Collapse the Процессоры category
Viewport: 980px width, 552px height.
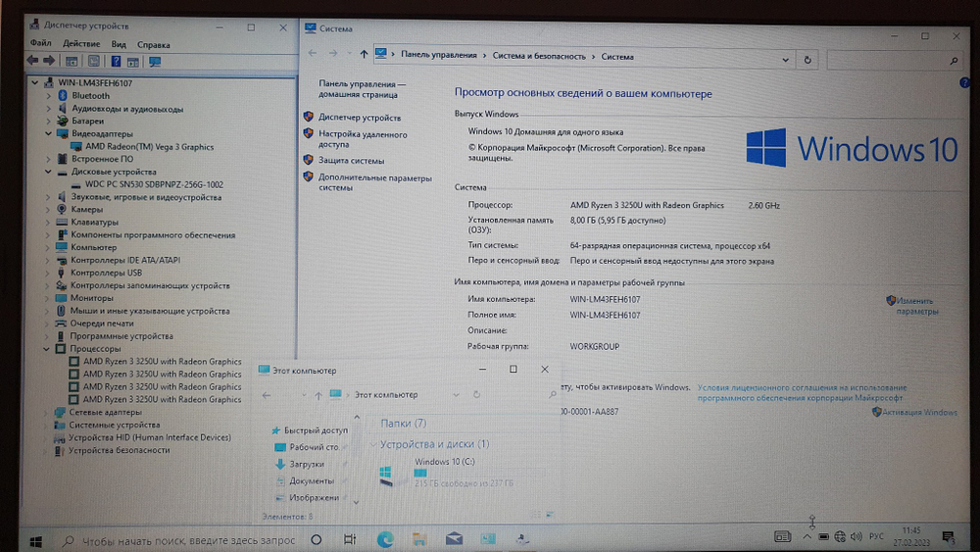pos(46,349)
